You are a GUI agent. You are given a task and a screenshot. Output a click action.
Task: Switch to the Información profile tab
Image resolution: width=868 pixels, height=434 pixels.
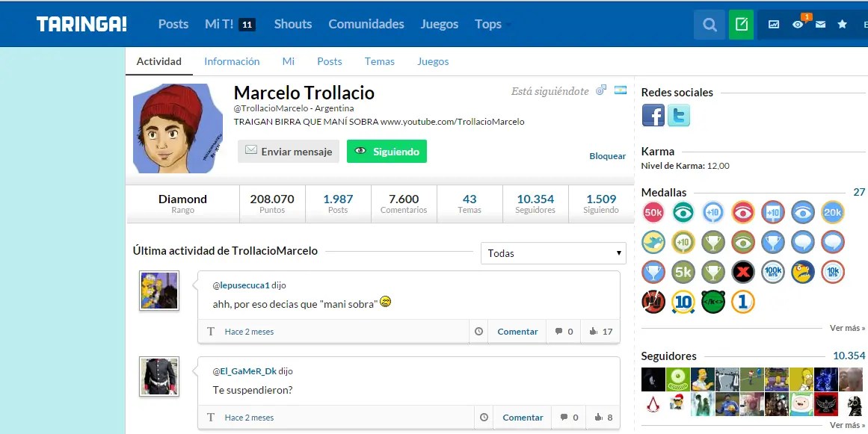[232, 61]
